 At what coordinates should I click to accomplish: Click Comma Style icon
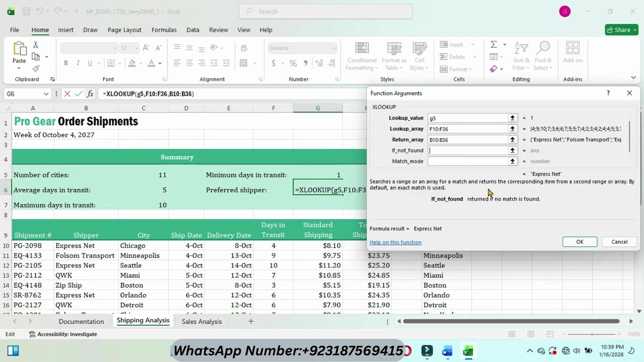coord(305,63)
